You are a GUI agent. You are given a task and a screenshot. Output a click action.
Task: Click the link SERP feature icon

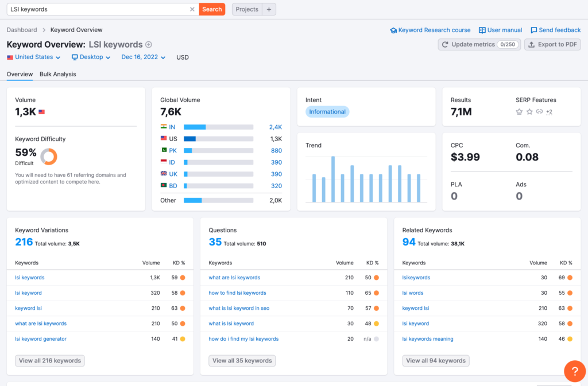point(539,112)
